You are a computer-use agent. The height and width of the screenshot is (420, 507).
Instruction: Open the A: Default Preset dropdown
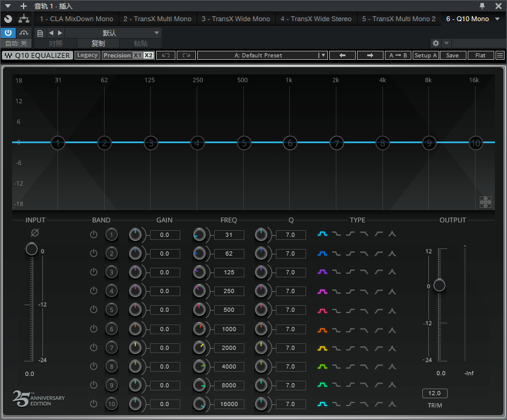click(263, 55)
